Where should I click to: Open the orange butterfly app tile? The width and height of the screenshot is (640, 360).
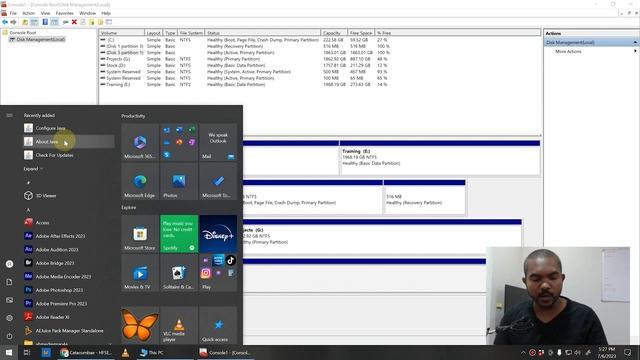(140, 326)
